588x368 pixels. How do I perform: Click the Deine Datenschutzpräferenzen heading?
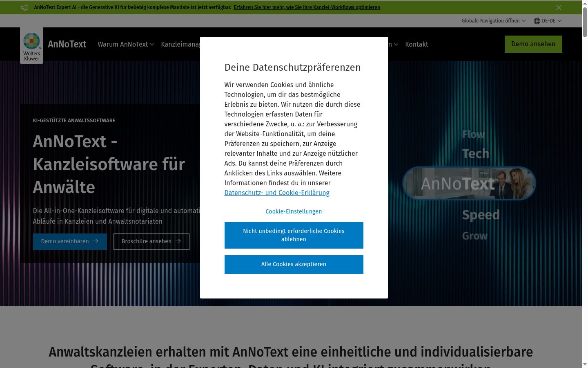pos(292,67)
